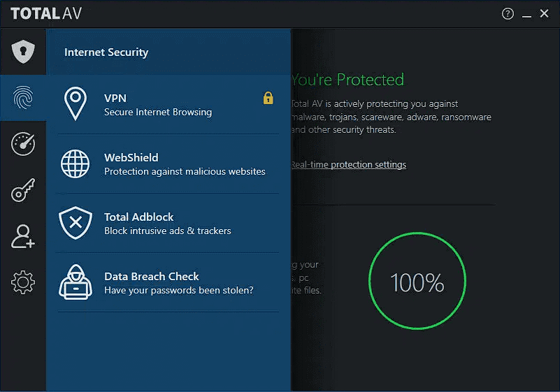Click the Data Breach Check hacker icon
This screenshot has height=392, width=560.
(x=76, y=282)
